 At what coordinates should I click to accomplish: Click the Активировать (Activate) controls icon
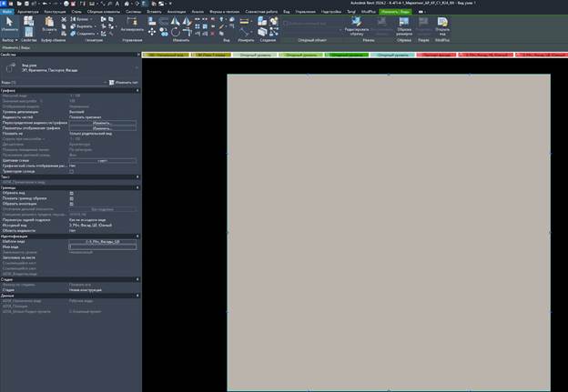point(132,23)
